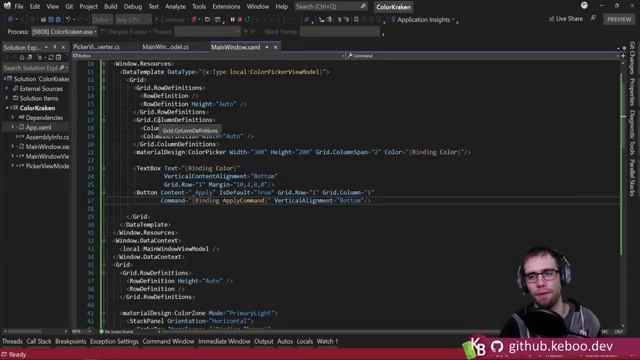Image resolution: width=640 pixels, height=360 pixels.
Task: Open the Watch 1 tab
Action: pyautogui.click(x=327, y=342)
